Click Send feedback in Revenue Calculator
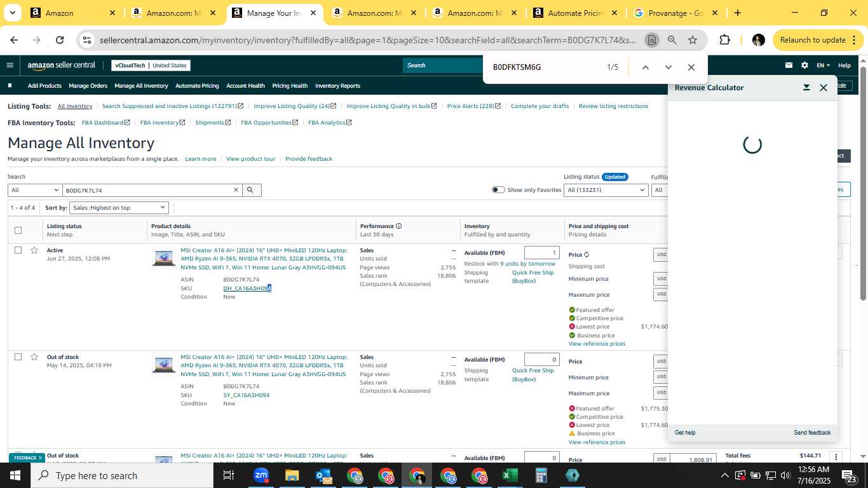This screenshot has height=488, width=868. (812, 433)
